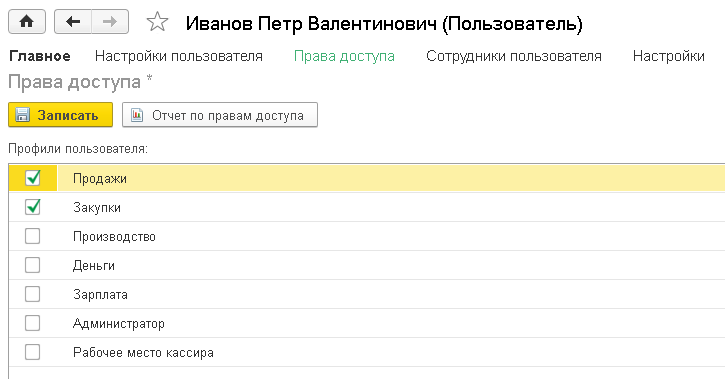
Task: Enable the Деньги profile checkbox
Action: 32,265
